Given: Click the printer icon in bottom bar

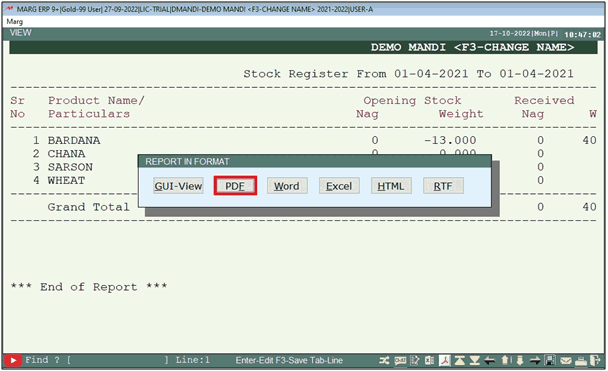Looking at the screenshot, I should pos(581,361).
